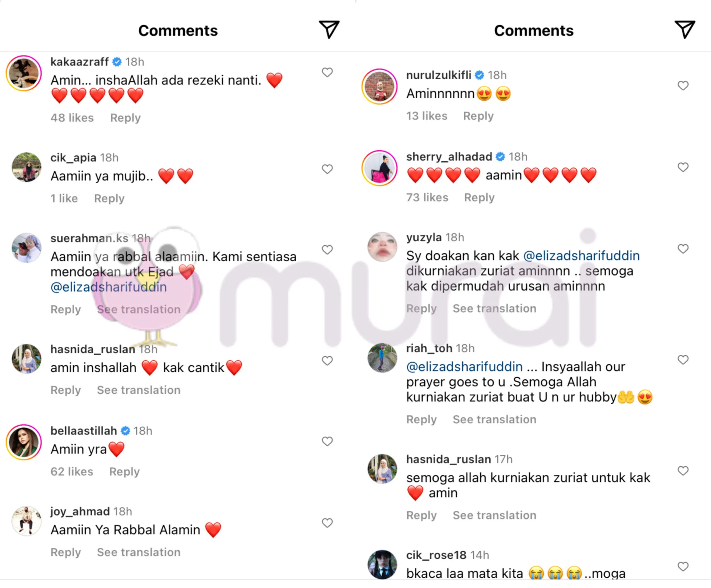
Task: Like joy_ahmad's comment heart icon
Action: 327,523
